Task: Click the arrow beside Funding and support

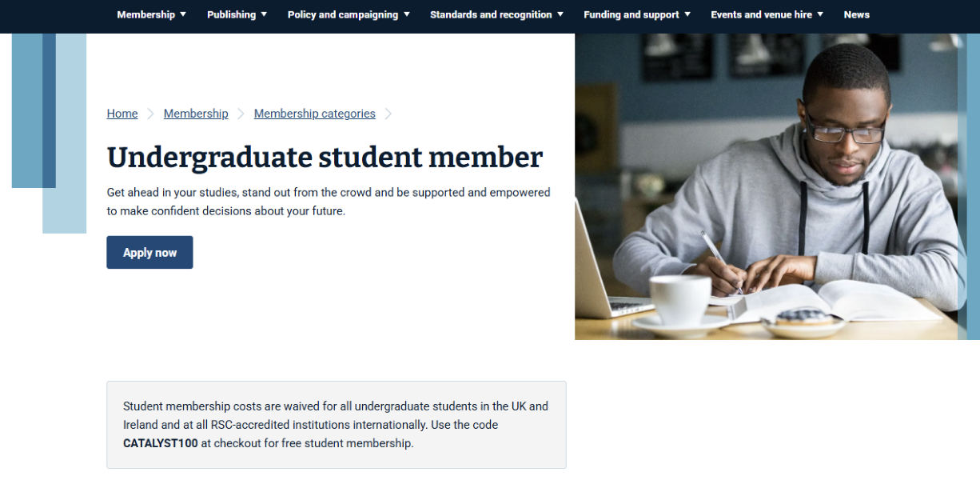Action: 687,14
